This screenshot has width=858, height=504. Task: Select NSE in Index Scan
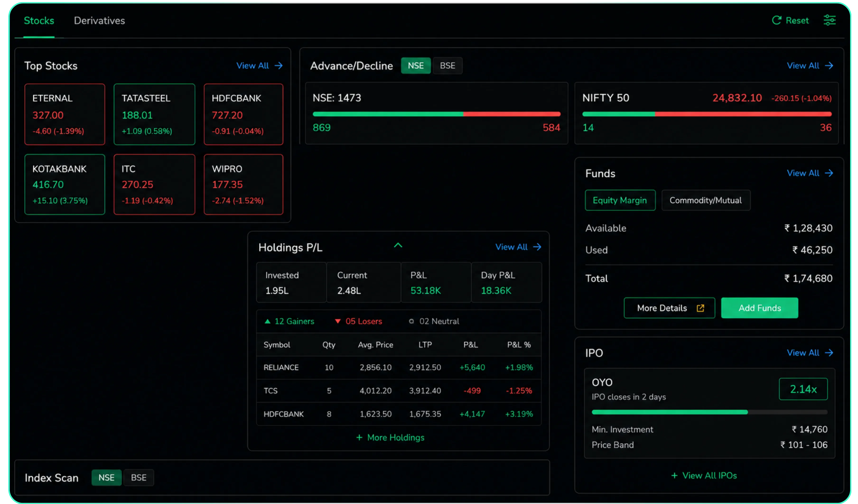tap(106, 477)
